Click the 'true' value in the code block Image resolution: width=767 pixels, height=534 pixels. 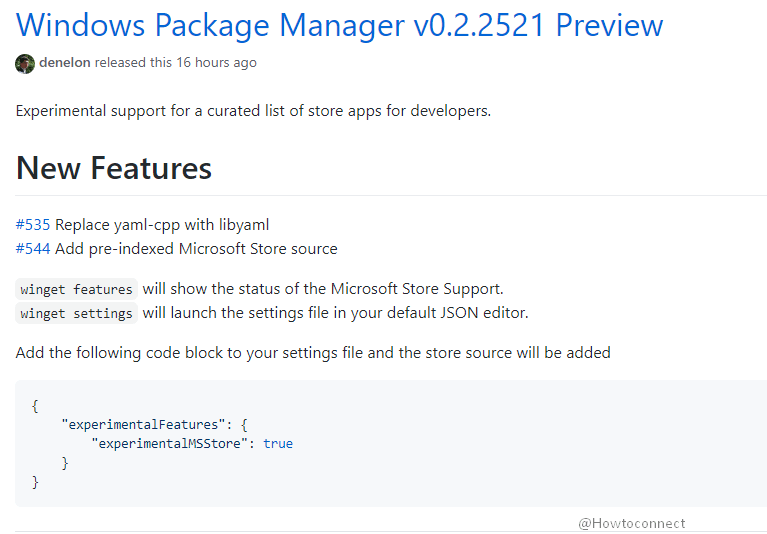coord(278,444)
